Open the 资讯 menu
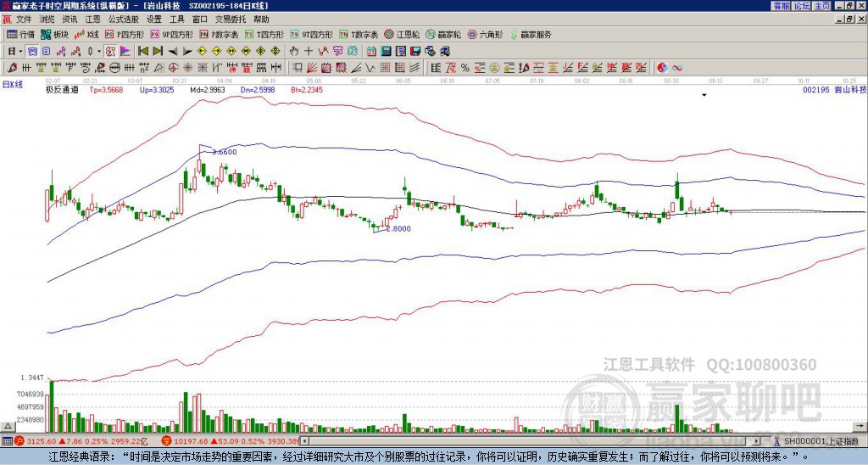Screen dimensions: 868x465 (x=70, y=20)
